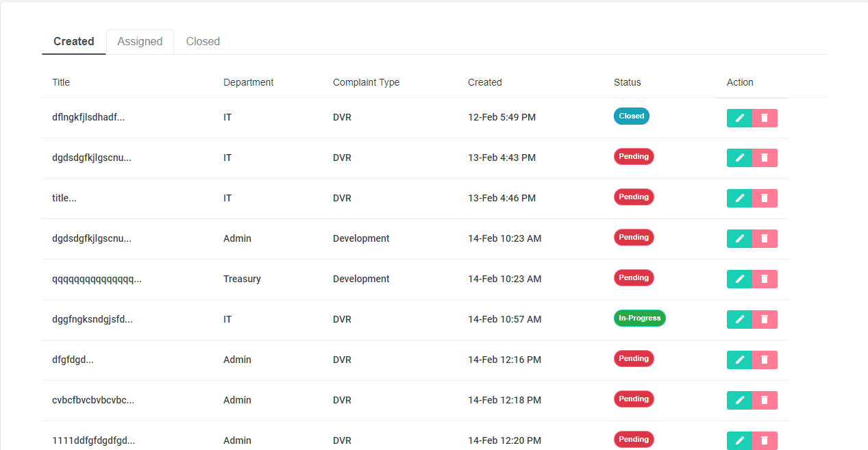Select dgdsdgfkjlgscnu... title in Admin row

coord(92,238)
